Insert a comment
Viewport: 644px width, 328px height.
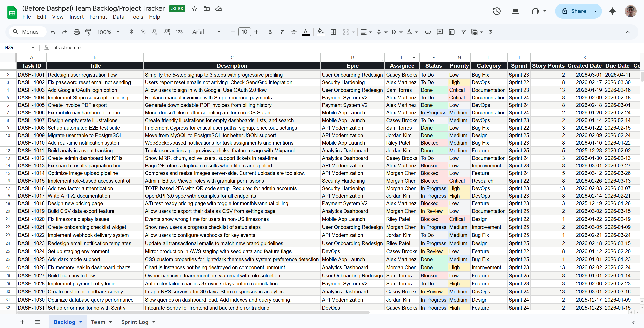point(440,32)
